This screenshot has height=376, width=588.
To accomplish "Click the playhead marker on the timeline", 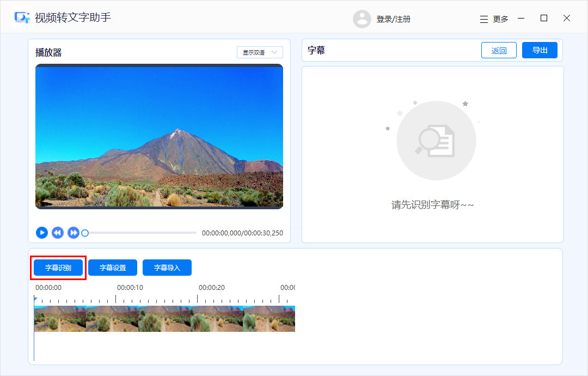I will [34, 299].
